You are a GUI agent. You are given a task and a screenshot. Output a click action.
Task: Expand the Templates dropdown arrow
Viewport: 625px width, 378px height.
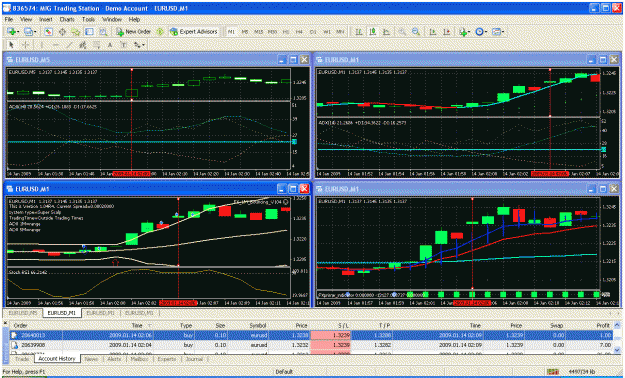click(x=503, y=32)
